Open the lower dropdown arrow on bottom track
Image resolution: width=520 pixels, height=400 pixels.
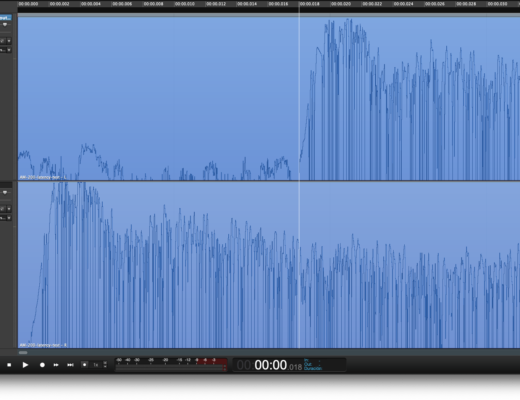[9, 218]
